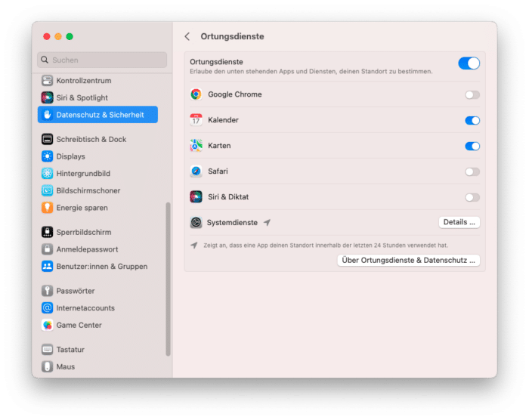Open Systemdienste Details

click(x=459, y=222)
